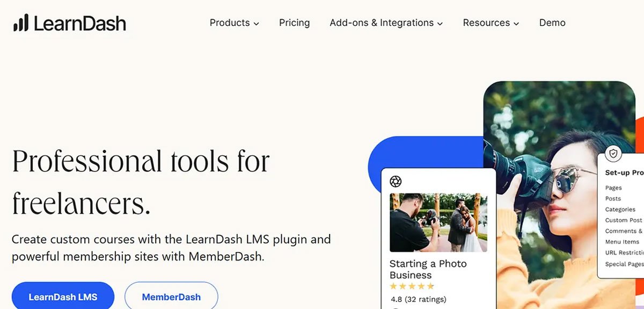Select 'Posts' in the Set-up panel
The height and width of the screenshot is (309, 644).
(613, 199)
